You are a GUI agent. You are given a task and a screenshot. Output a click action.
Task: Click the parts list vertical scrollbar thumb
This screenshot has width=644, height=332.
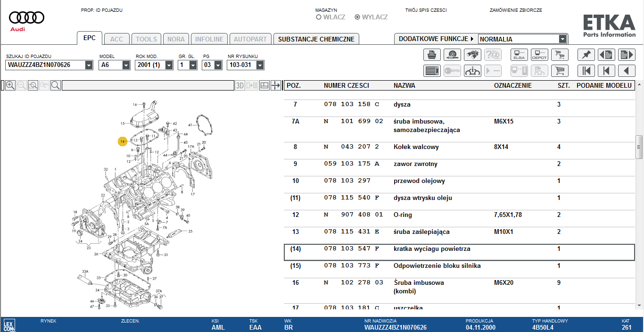point(639,147)
